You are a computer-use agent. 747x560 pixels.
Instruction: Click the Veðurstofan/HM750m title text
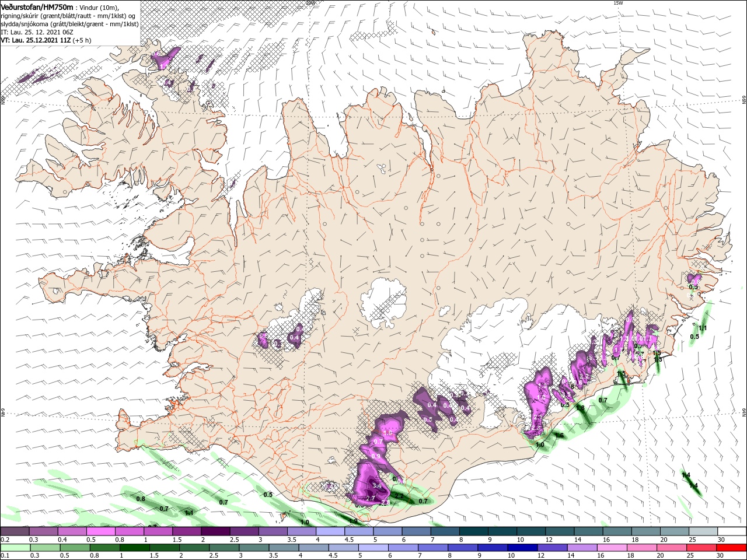point(37,6)
